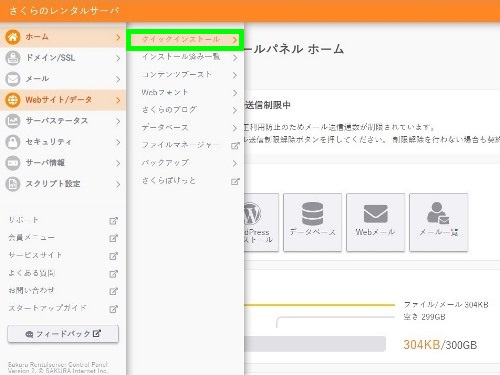Image resolution: width=500 pixels, height=375 pixels.
Task: Click the サーバステータス monitor icon
Action: 13,121
